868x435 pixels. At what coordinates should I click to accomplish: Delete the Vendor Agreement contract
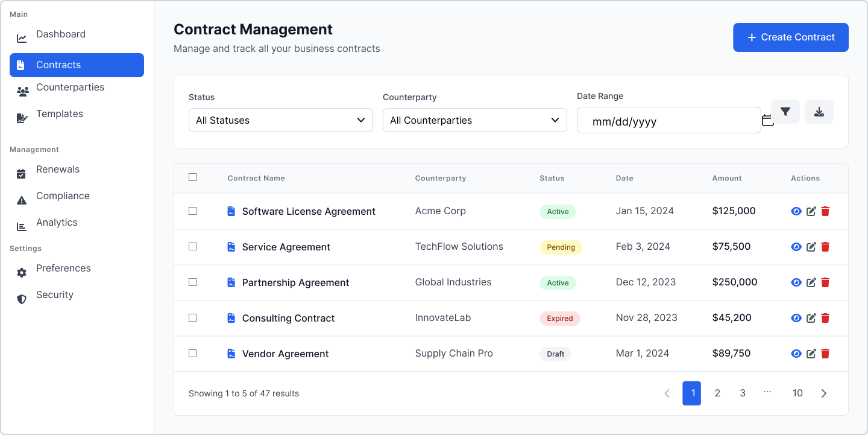(825, 354)
